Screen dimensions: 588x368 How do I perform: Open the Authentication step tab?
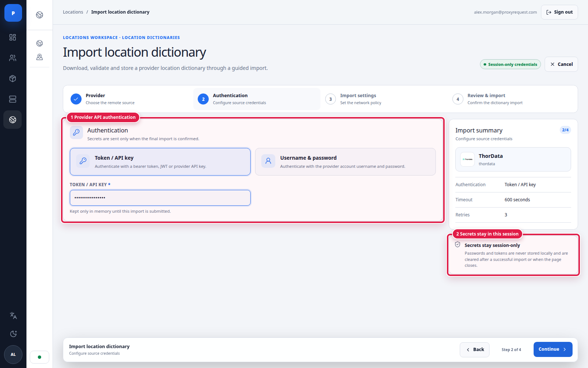pyautogui.click(x=257, y=99)
